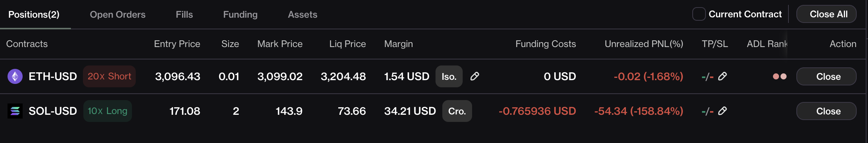Click the Iso. margin mode badge
The image size is (868, 143).
point(449,76)
